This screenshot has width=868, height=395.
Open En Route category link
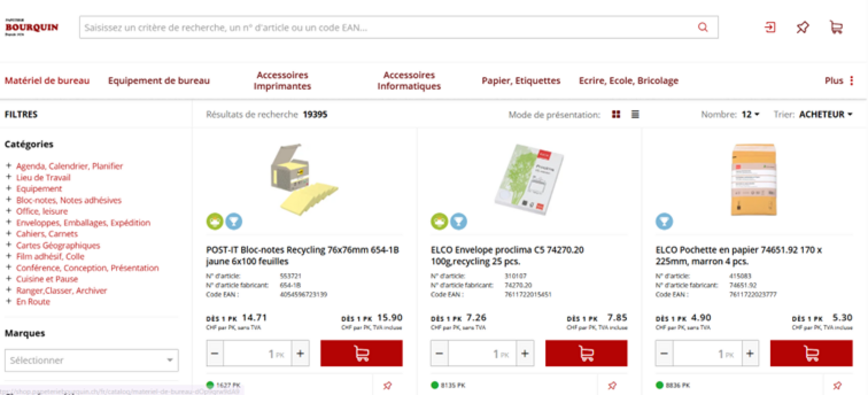33,302
